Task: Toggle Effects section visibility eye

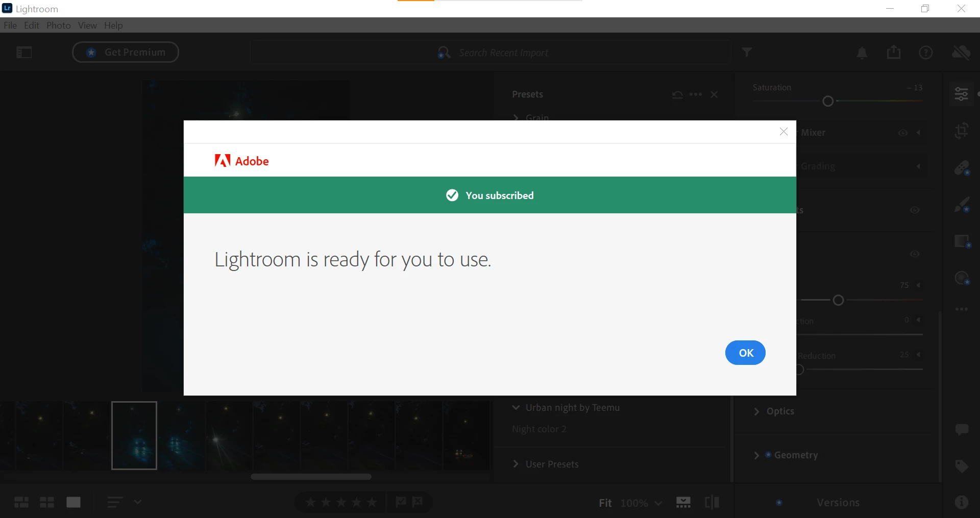Action: pyautogui.click(x=915, y=210)
